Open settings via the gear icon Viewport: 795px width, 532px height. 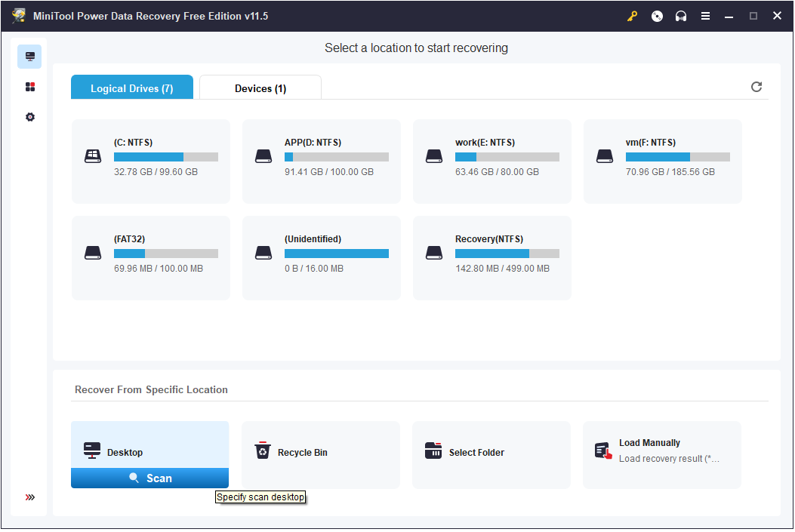29,116
